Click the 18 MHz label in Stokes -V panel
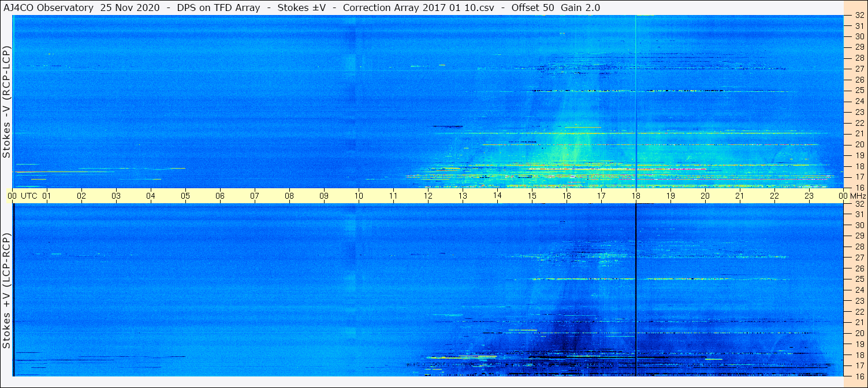Screen dimensions: 868x388 tap(859, 166)
